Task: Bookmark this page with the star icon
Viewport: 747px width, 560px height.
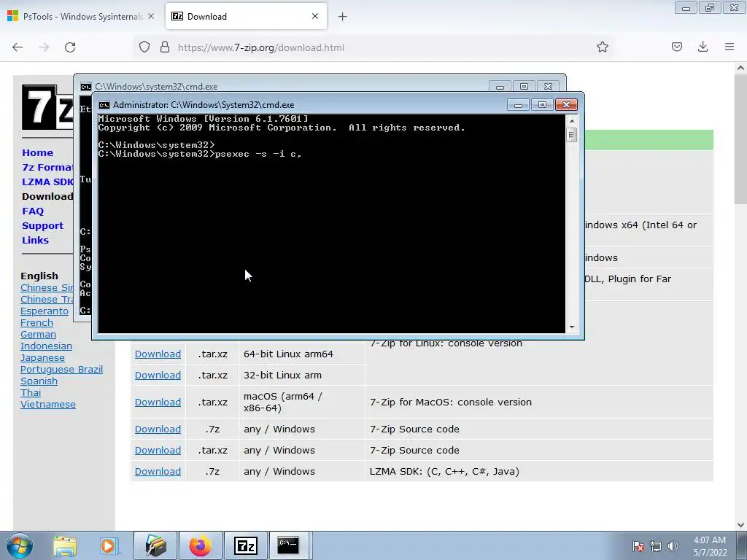Action: pos(602,47)
